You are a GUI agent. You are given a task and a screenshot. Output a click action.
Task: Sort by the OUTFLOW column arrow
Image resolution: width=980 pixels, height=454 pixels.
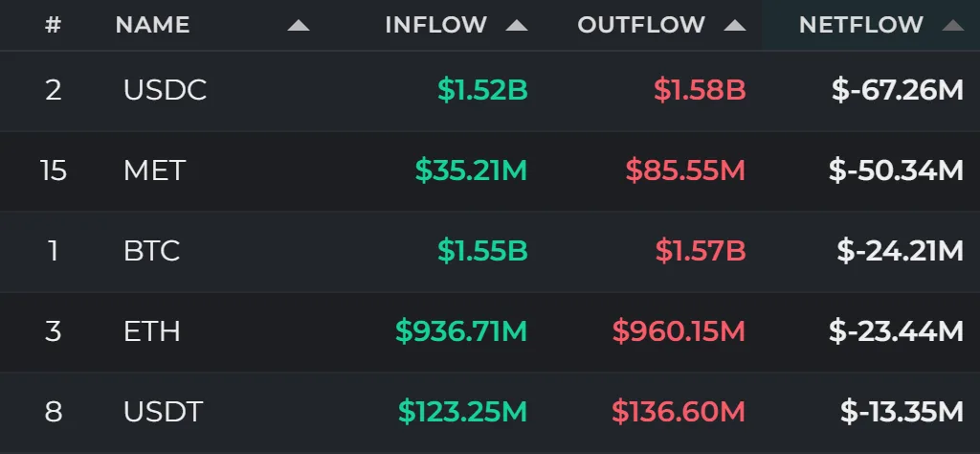(x=735, y=26)
